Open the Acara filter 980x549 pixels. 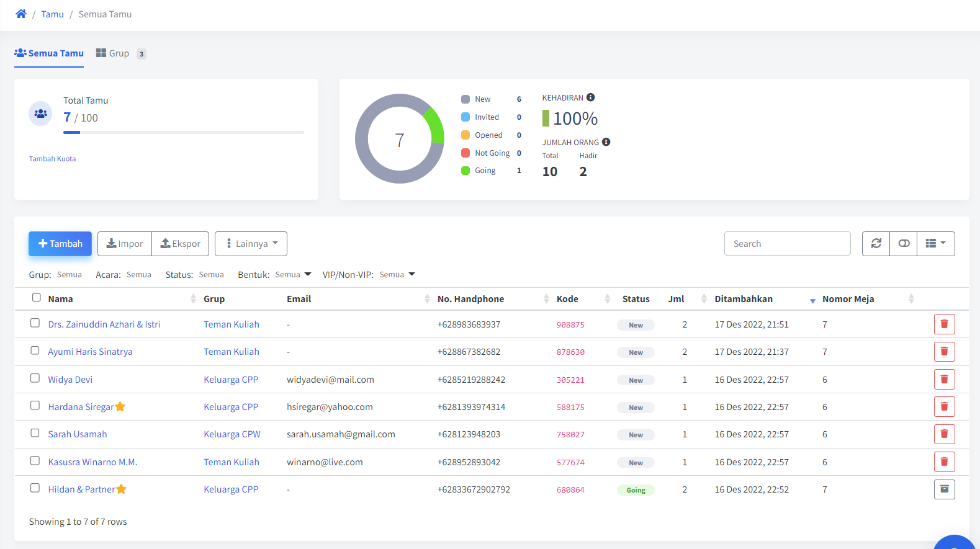point(139,275)
